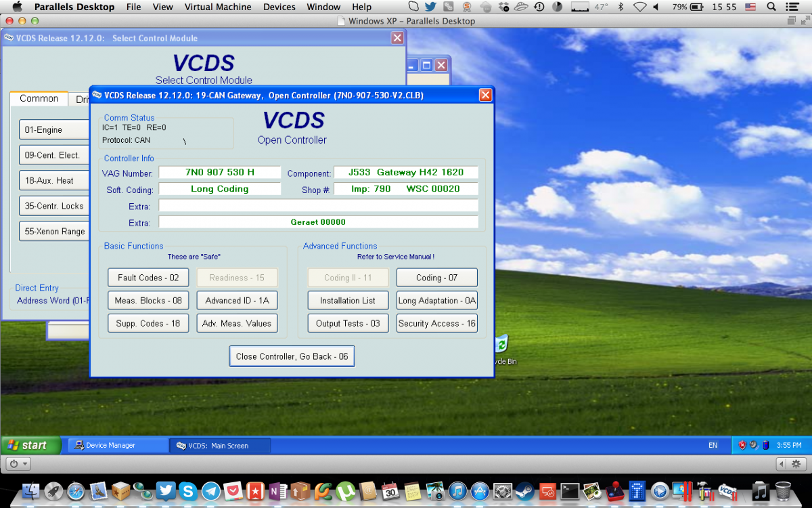Select 01-Engine module in background window
Viewport: 812px width, 508px height.
pyautogui.click(x=54, y=130)
